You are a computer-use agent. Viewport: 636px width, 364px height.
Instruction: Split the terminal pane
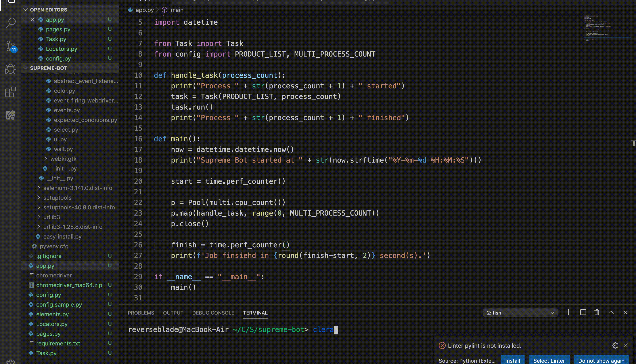point(583,312)
